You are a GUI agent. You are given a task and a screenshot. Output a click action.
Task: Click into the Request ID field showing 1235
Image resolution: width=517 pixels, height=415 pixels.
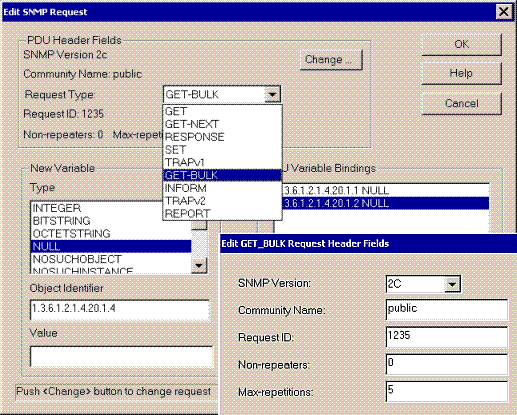[447, 337]
